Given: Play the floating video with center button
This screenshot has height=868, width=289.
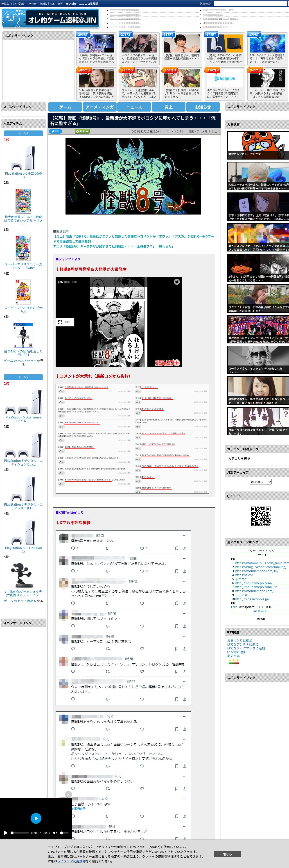Looking at the screenshot, I should [x=36, y=818].
